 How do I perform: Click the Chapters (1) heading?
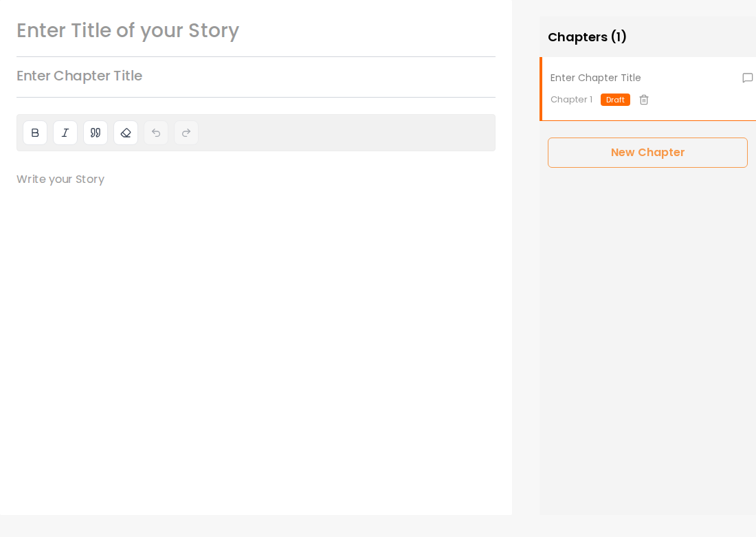587,37
